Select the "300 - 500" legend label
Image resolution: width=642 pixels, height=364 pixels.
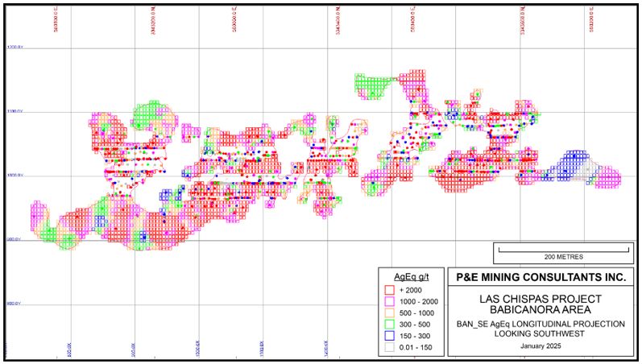(x=415, y=325)
